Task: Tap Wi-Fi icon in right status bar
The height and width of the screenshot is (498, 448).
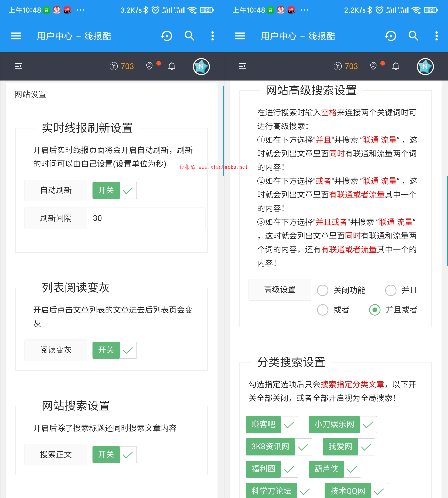Action: [x=416, y=10]
